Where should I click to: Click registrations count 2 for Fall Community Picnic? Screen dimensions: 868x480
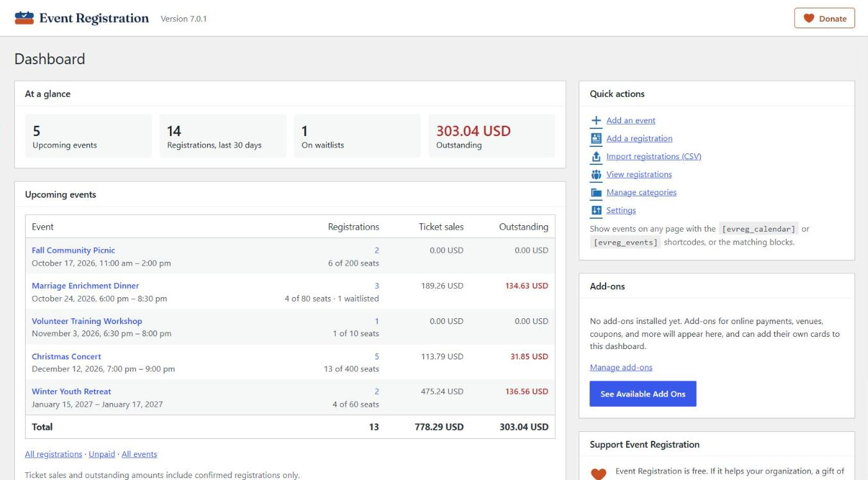(x=377, y=250)
